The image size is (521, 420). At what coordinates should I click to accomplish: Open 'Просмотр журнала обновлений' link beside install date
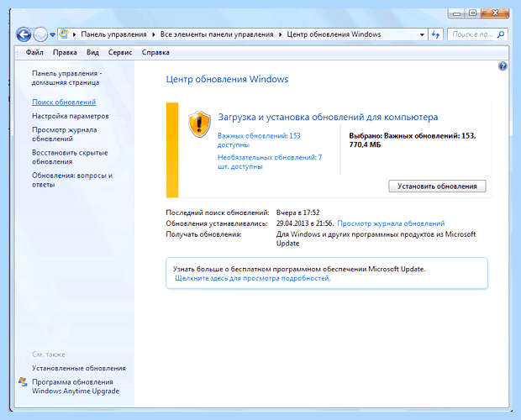pyautogui.click(x=391, y=223)
